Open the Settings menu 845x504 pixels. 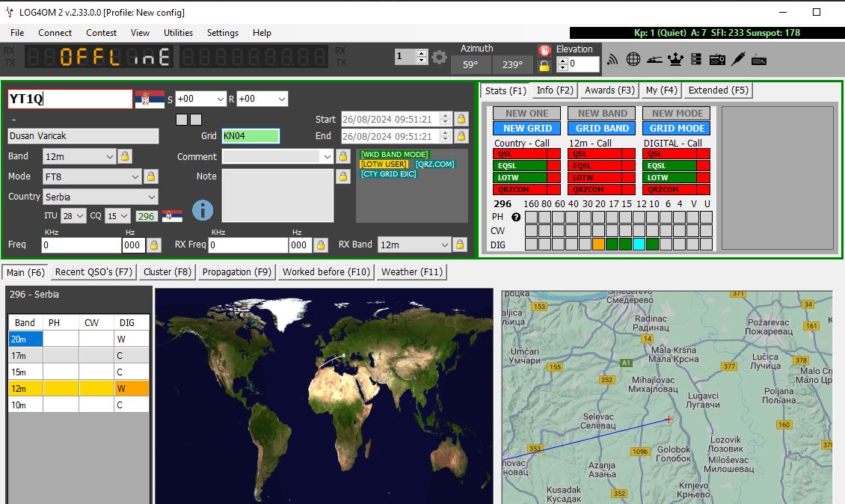point(223,33)
